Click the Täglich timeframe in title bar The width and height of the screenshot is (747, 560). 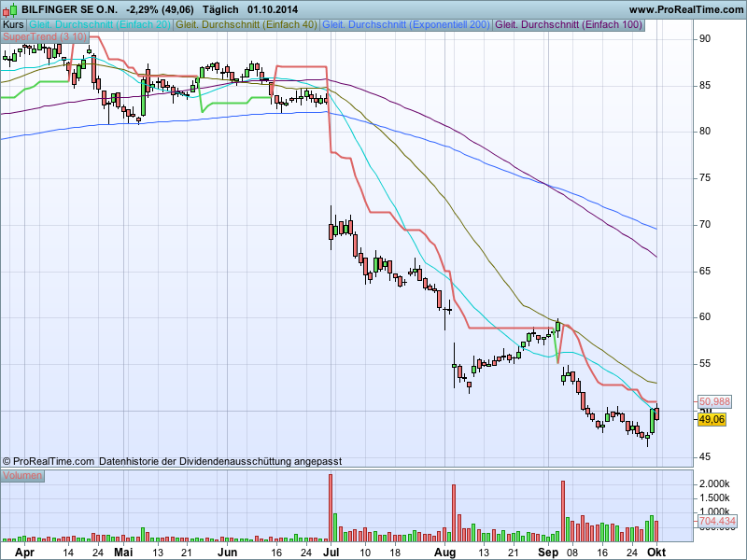221,9
